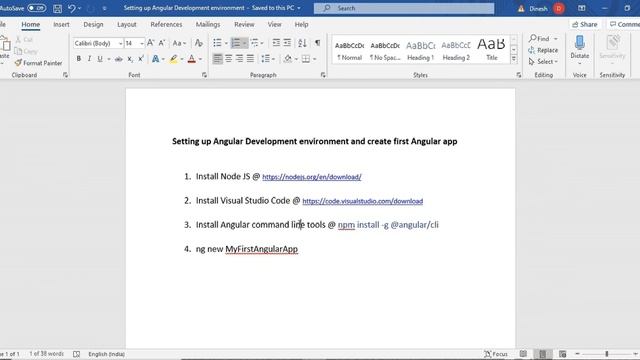Switch to the Insert tab

click(61, 24)
